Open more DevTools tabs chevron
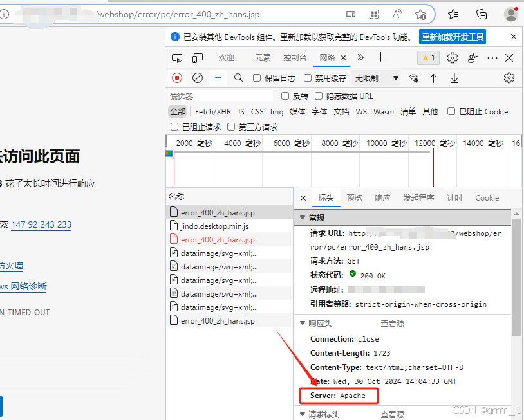524x420 pixels. [360, 57]
